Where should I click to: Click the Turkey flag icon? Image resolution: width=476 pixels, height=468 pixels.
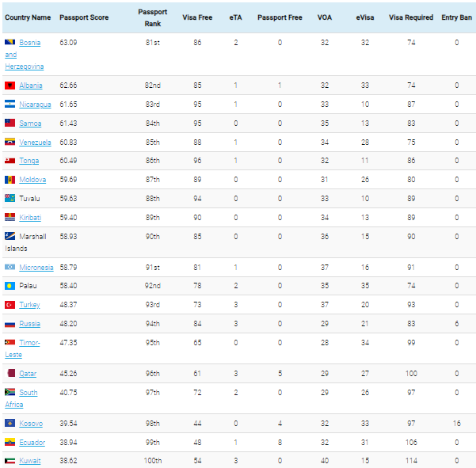(10, 305)
